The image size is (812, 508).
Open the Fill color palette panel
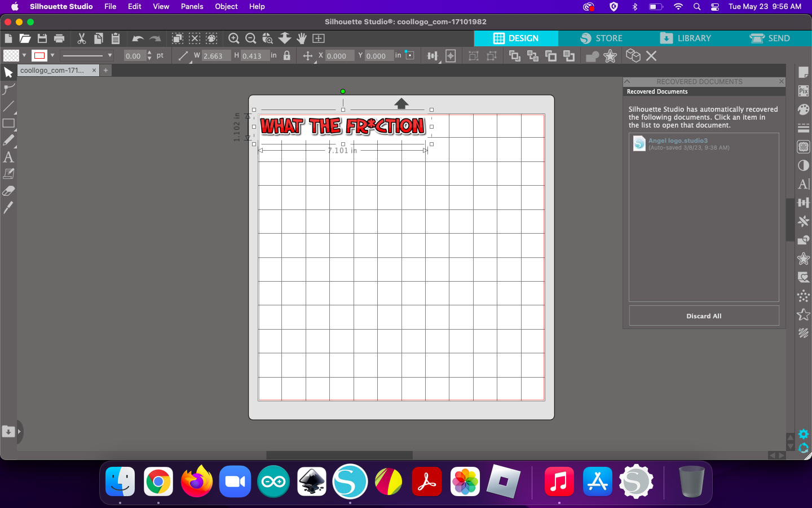point(804,110)
